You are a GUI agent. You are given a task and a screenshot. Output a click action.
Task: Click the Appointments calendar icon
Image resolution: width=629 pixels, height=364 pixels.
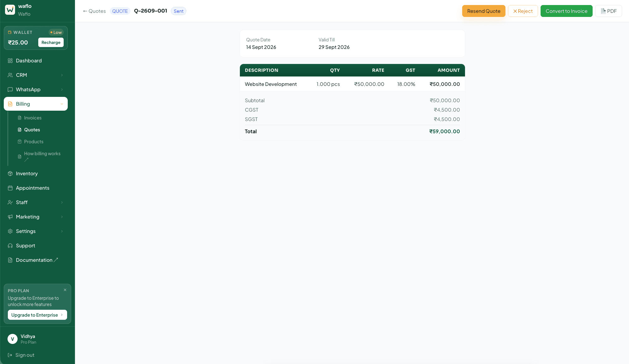click(x=10, y=188)
